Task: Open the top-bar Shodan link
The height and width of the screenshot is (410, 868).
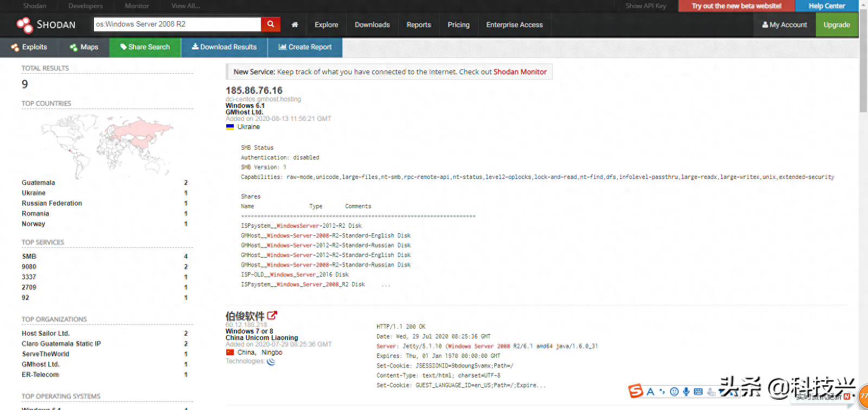Action: coord(35,6)
